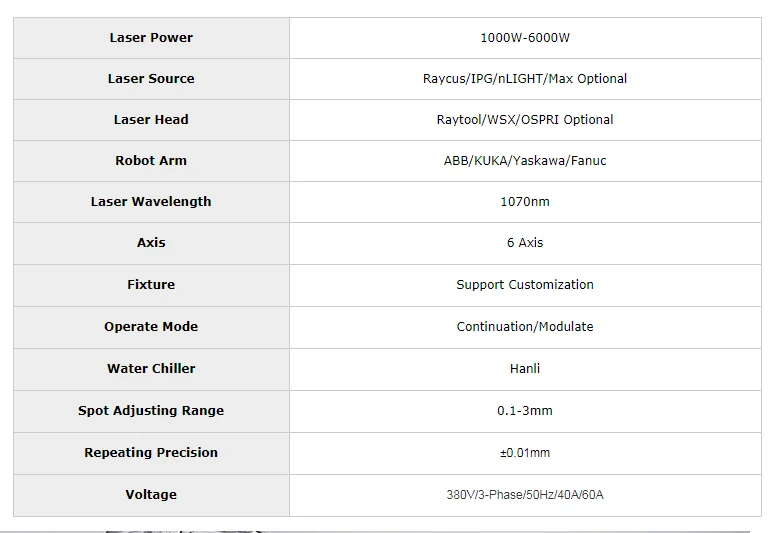Select Continuation/Modulate value
The height and width of the screenshot is (533, 774).
(525, 327)
